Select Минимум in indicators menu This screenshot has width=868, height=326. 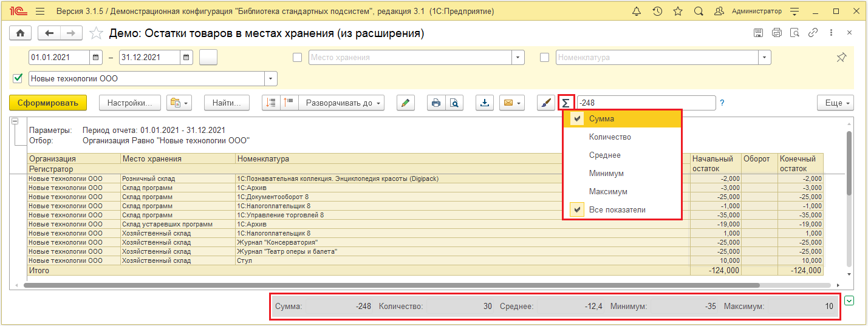click(x=622, y=173)
